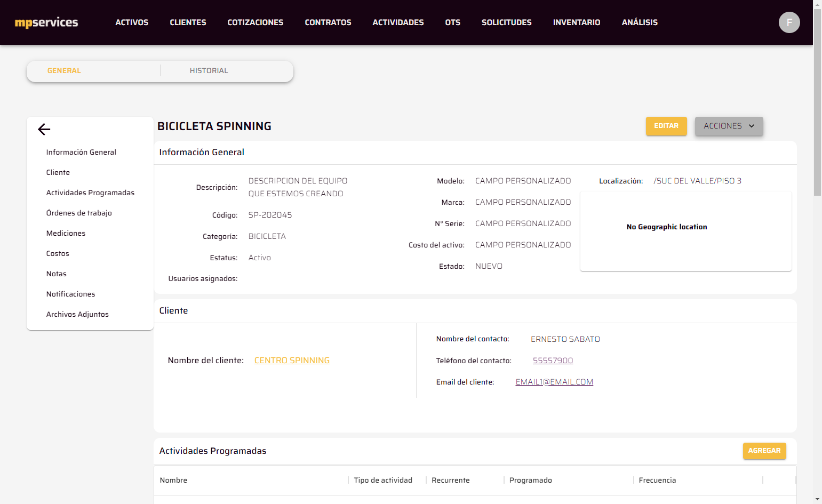Sort by Nombre column header
822x504 pixels.
(173, 480)
